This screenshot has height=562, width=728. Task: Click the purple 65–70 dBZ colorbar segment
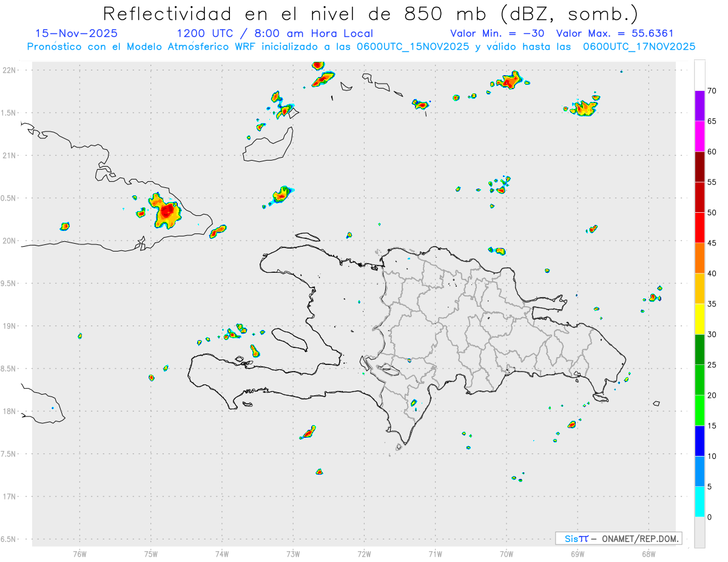699,105
